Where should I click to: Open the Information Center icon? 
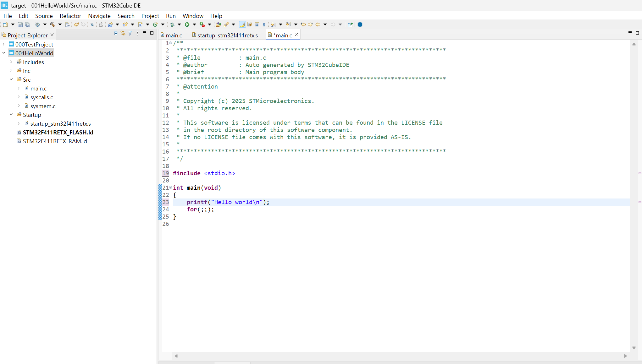coord(360,24)
